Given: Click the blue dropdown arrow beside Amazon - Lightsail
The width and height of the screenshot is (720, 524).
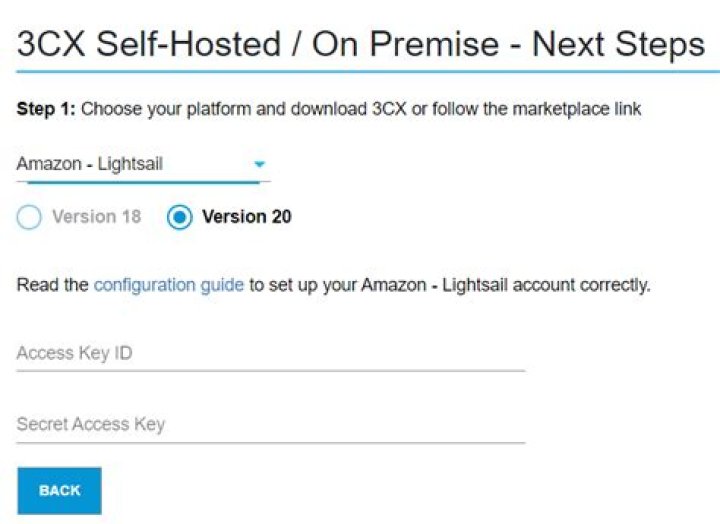Looking at the screenshot, I should [259, 165].
